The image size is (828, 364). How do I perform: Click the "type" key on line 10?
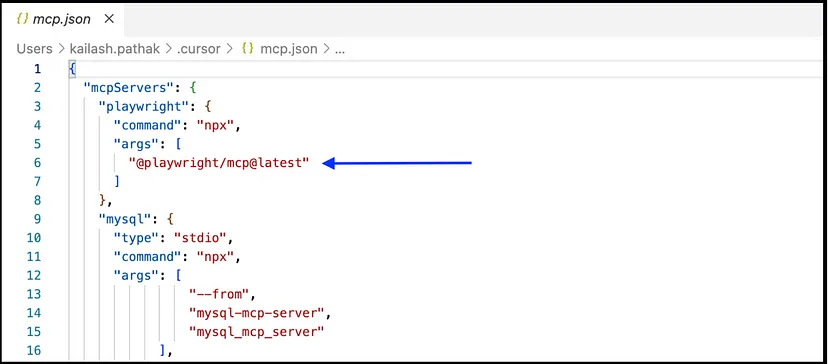(136, 238)
